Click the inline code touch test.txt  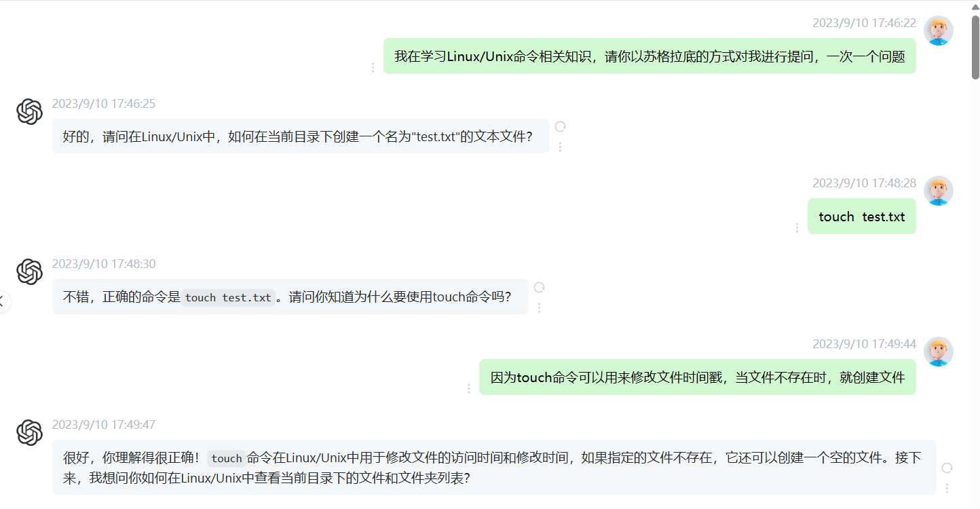[228, 297]
